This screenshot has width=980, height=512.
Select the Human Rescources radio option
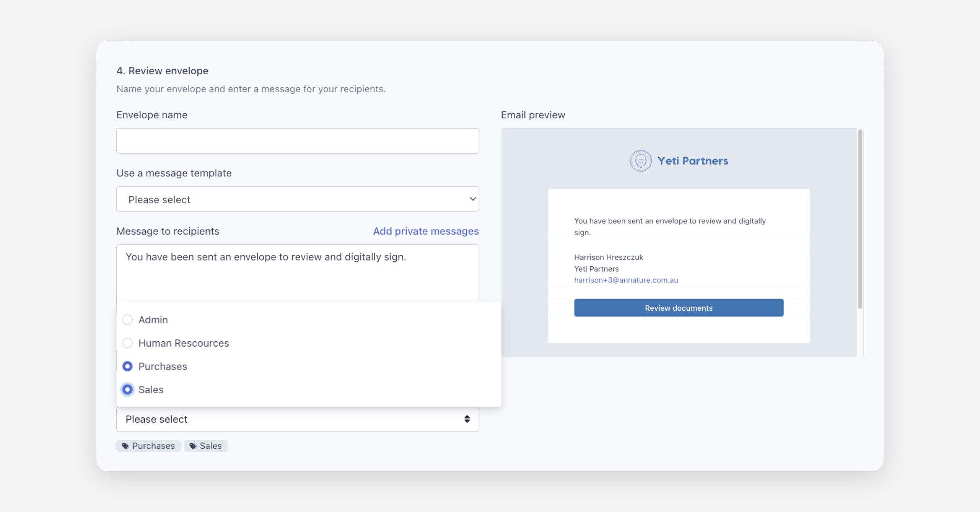pos(128,343)
